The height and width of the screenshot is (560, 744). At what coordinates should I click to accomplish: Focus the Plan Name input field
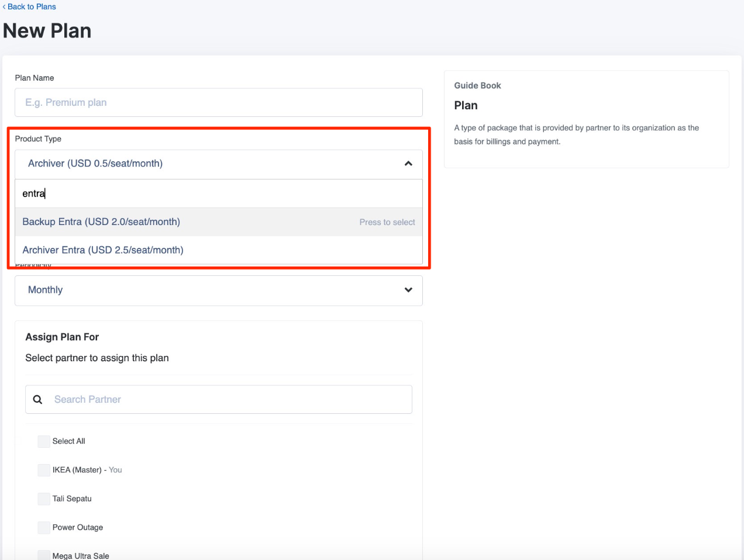[x=218, y=102]
